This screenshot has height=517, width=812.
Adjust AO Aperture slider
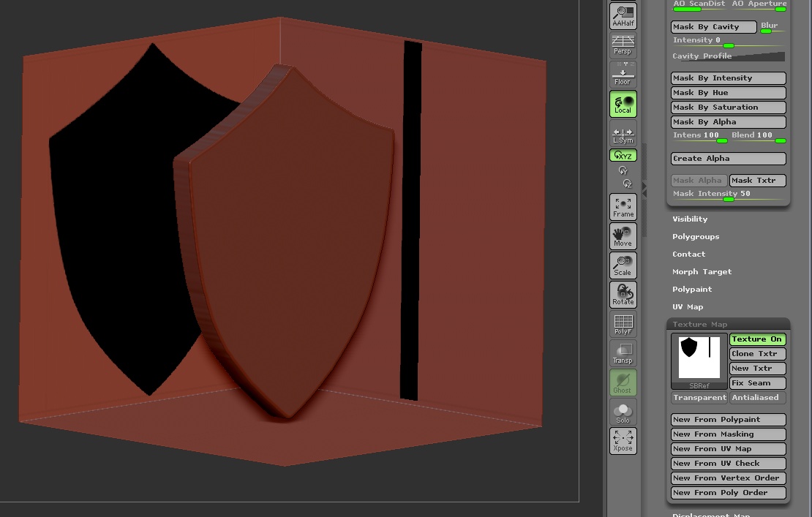click(x=758, y=5)
